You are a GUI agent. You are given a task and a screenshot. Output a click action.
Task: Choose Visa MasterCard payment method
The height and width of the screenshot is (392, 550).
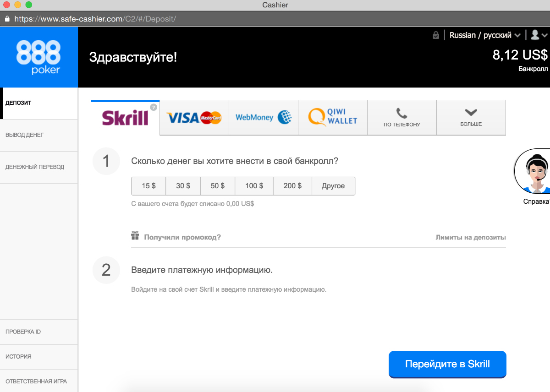(x=194, y=117)
